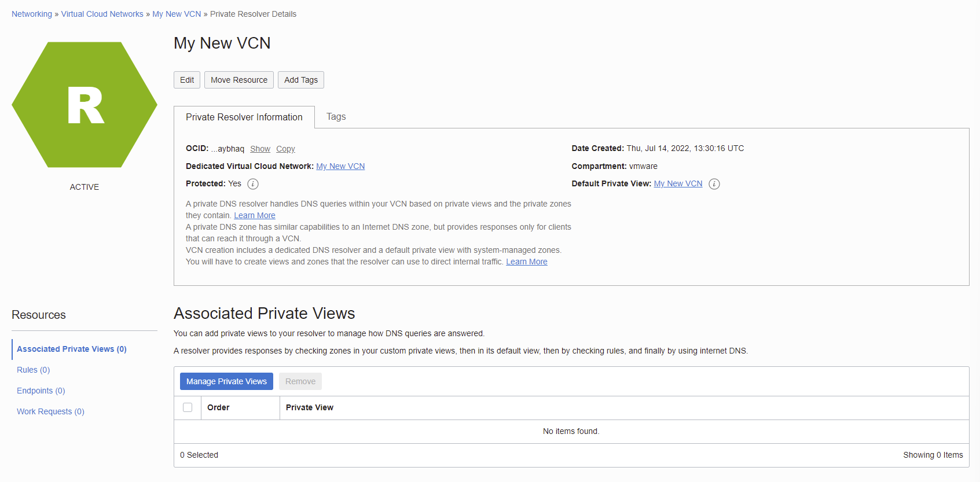
Task: Open Rules in Resources sidebar
Action: (x=33, y=370)
